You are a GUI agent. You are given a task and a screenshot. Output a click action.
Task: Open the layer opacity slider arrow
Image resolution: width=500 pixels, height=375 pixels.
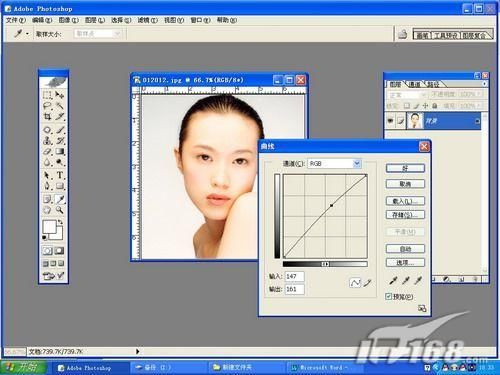[479, 95]
